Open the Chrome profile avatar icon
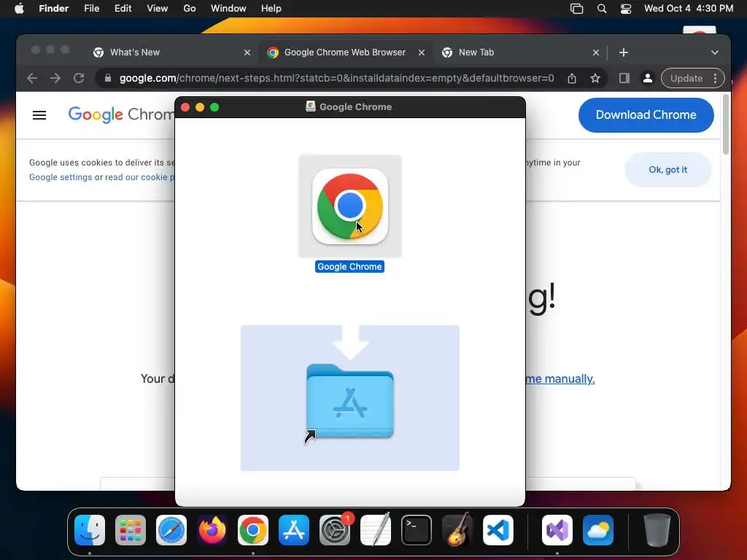Screen dimensions: 747x560 pyautogui.click(x=648, y=78)
